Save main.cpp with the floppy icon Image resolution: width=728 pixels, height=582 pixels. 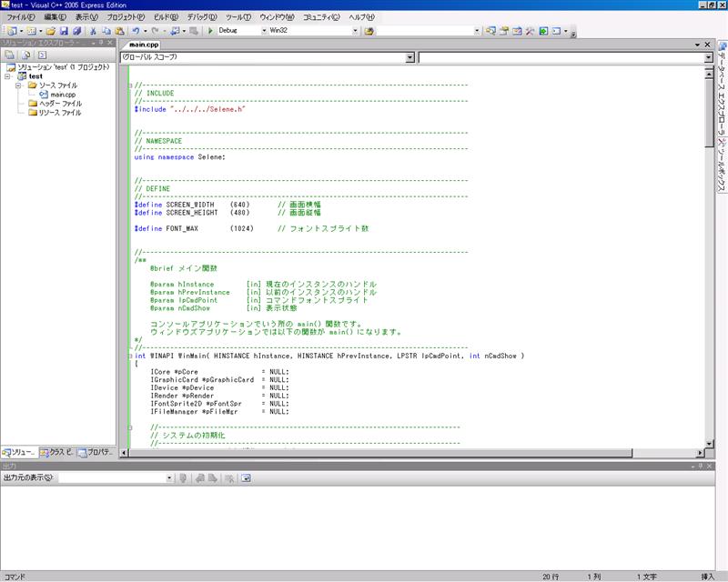tap(64, 31)
